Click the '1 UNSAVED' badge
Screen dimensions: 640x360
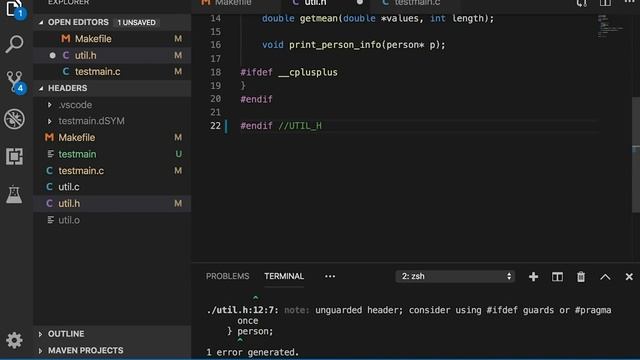click(136, 22)
